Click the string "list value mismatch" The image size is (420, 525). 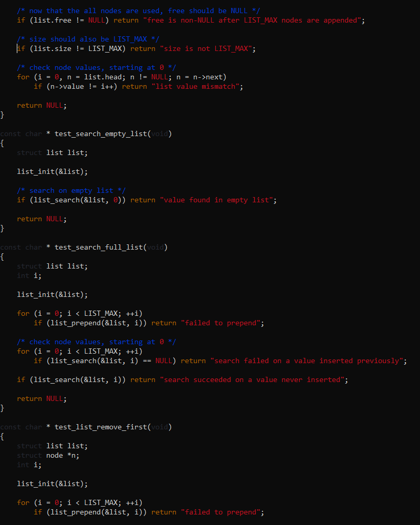(194, 86)
